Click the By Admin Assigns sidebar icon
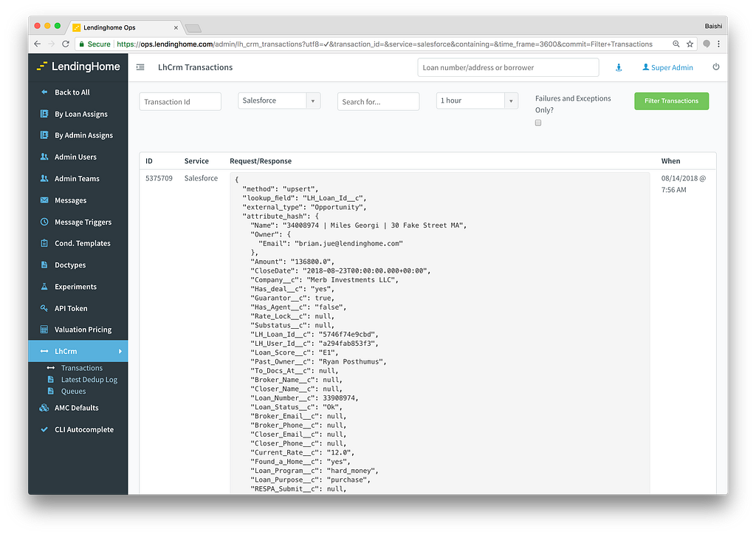 coord(44,135)
